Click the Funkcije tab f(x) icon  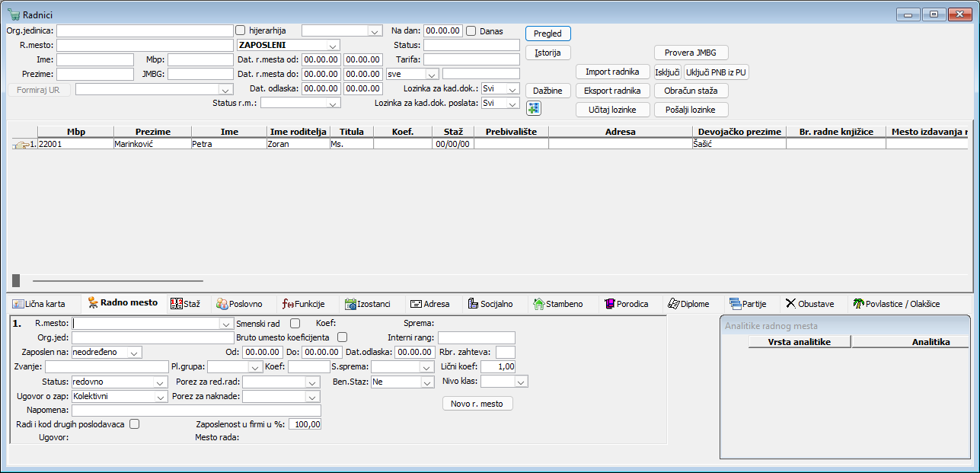[287, 304]
